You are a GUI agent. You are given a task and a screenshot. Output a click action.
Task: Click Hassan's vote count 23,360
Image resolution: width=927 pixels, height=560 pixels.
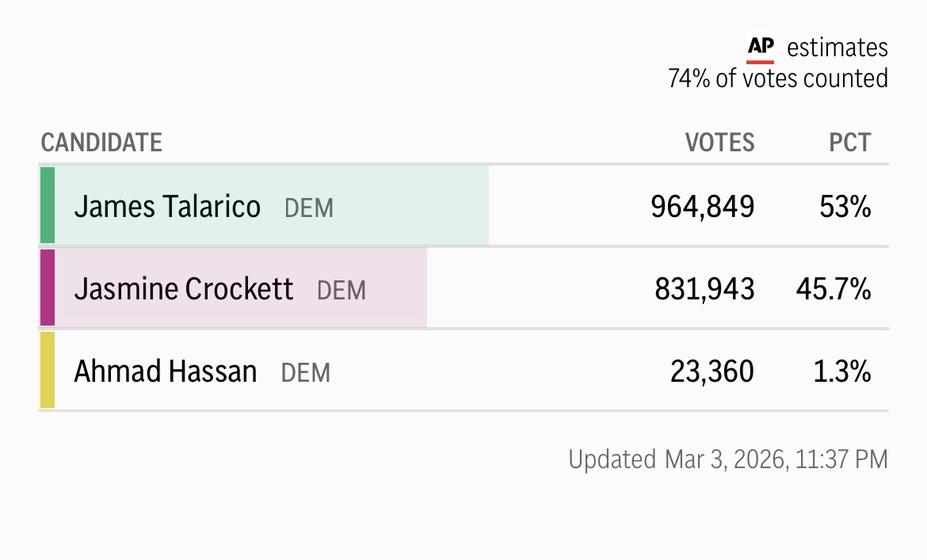tap(712, 371)
